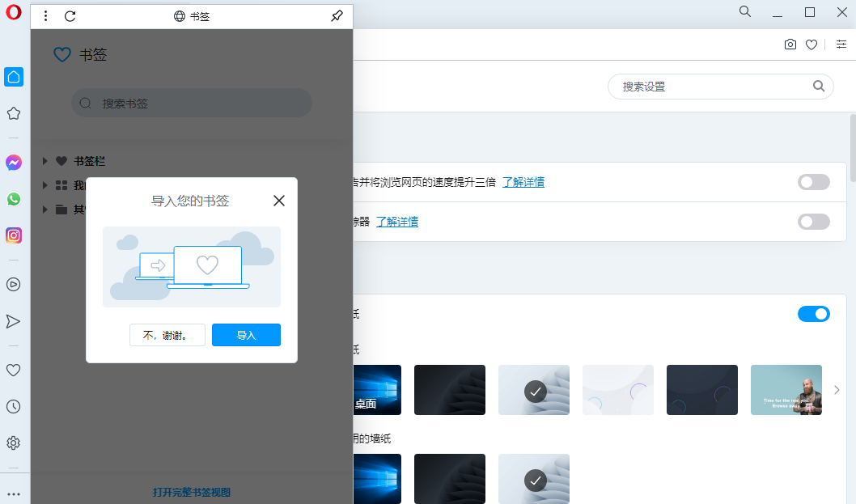Disable the wallpaper toggle
Viewport: 856px width, 504px height.
(814, 313)
